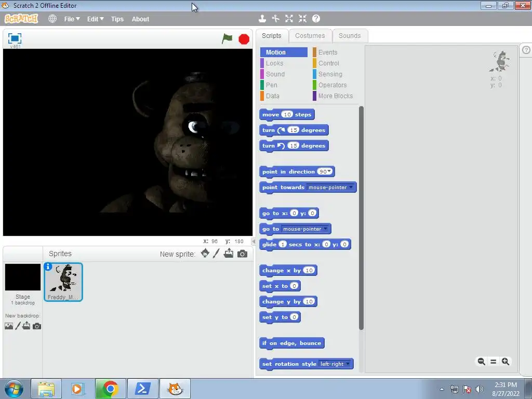Click the Scratch logo
Viewport: 532px width, 399px height.
click(x=21, y=19)
